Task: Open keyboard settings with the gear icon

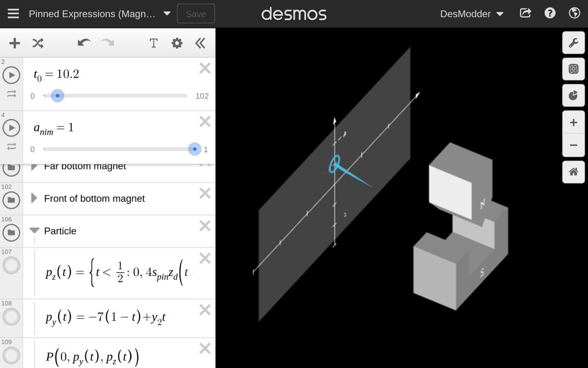Action: coord(176,43)
